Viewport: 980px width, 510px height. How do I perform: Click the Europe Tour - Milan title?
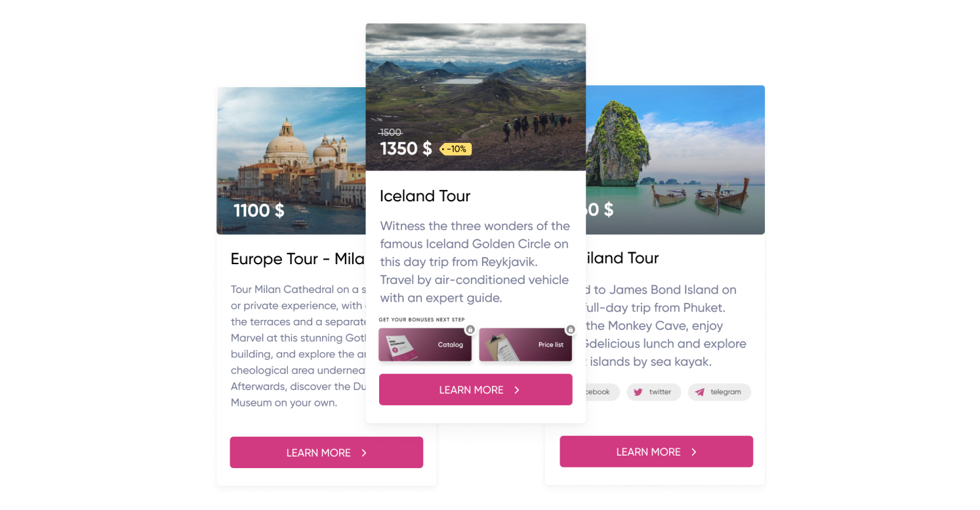[x=298, y=259]
